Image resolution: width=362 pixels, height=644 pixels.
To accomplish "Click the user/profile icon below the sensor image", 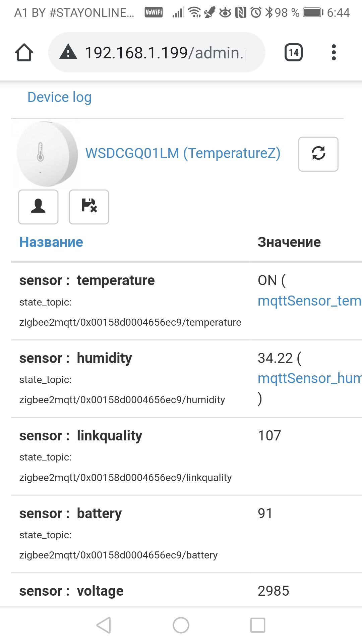I will tap(38, 207).
